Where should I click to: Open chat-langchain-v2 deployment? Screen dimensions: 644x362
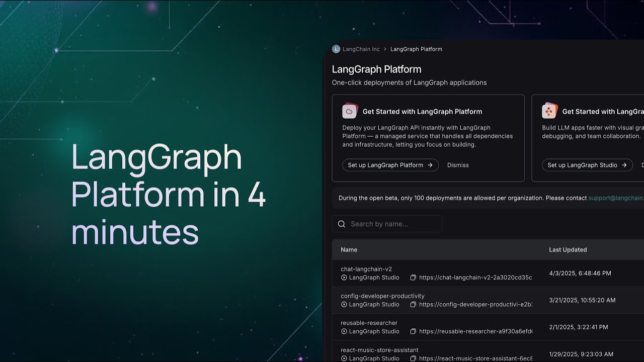pos(366,269)
